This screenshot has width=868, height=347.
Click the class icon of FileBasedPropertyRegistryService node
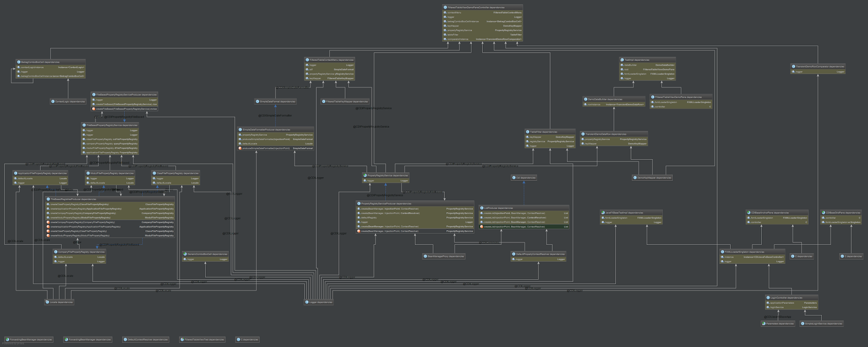click(x=85, y=125)
